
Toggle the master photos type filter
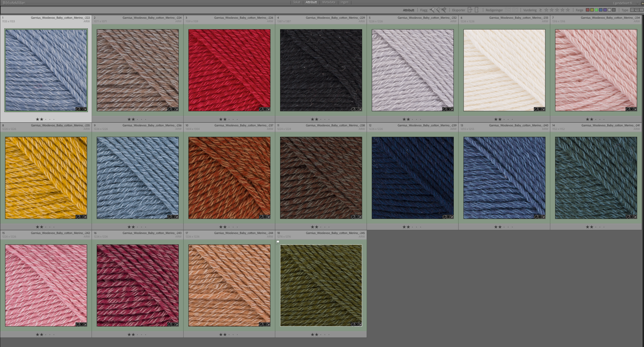pyautogui.click(x=632, y=10)
